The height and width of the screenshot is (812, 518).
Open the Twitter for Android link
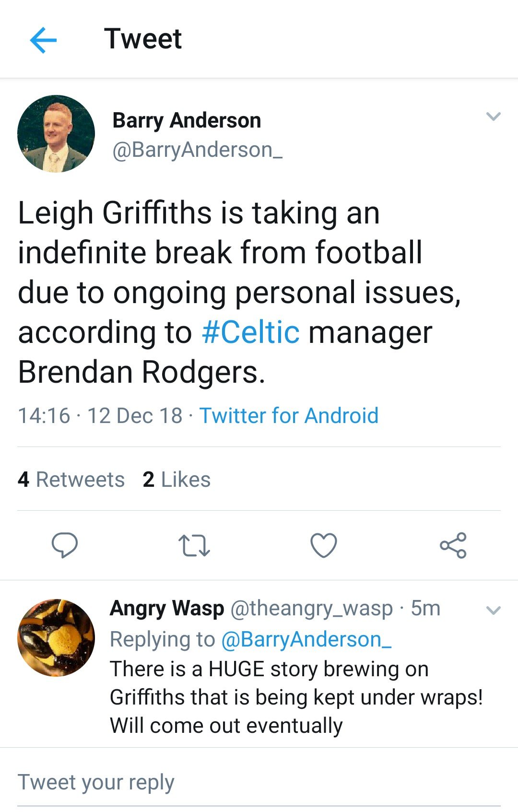[289, 415]
